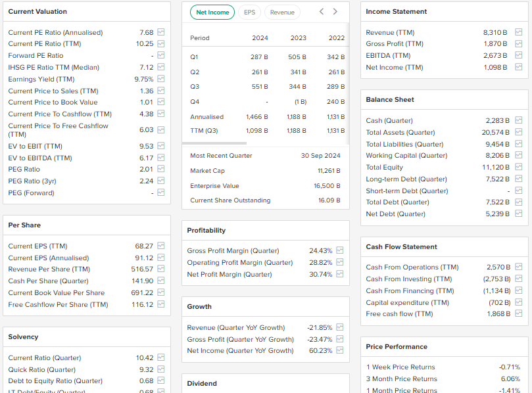Image resolution: width=532 pixels, height=393 pixels.
Task: Go to previous years with left arrow
Action: pyautogui.click(x=322, y=12)
